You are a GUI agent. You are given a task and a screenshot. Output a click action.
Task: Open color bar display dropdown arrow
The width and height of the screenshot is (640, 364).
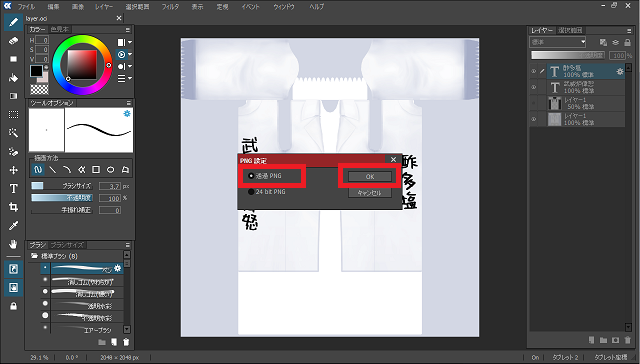[130, 42]
